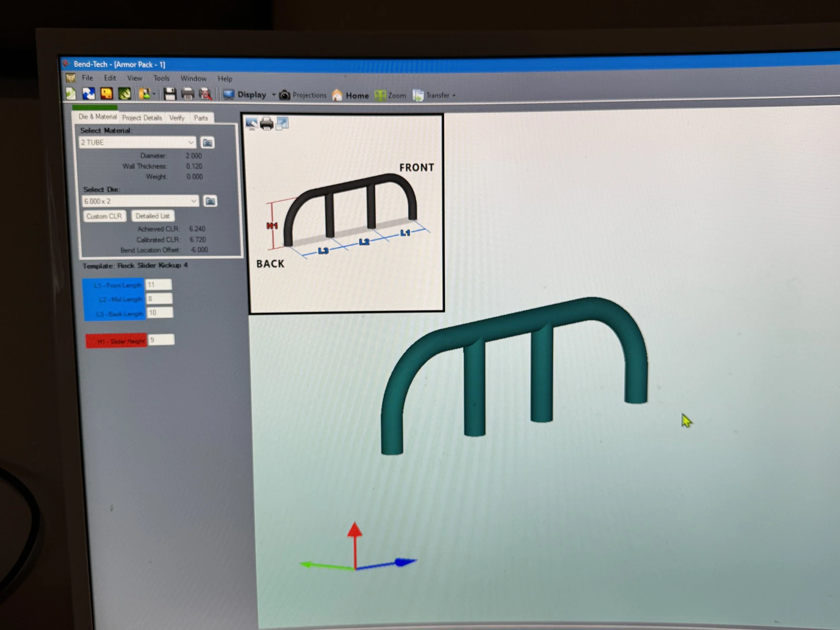
Task: Click the Home toolbar label
Action: (357, 96)
